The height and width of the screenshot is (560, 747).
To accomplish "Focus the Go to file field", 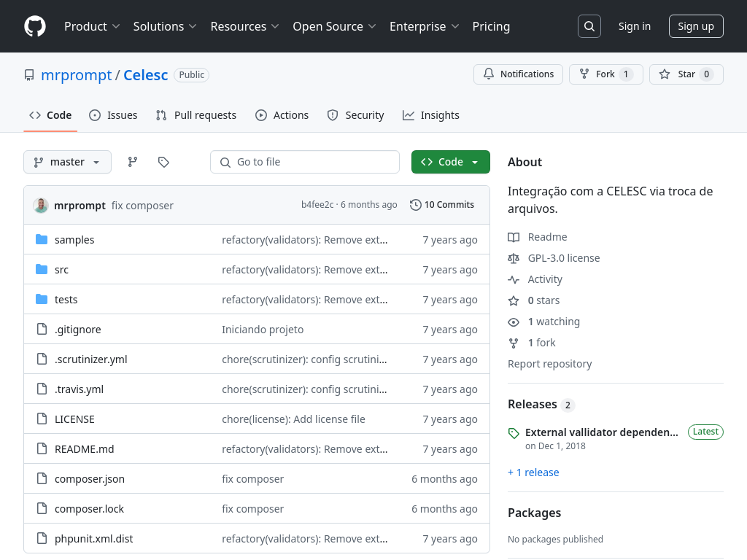I will click(x=305, y=162).
